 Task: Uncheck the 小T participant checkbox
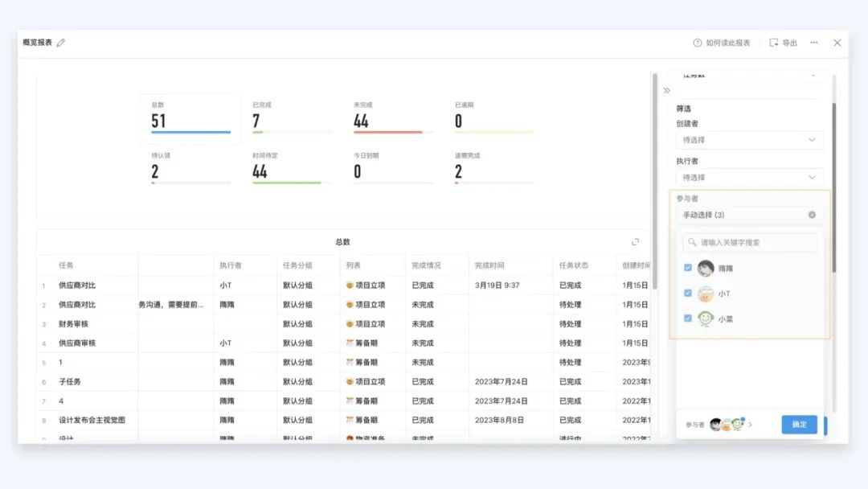687,294
